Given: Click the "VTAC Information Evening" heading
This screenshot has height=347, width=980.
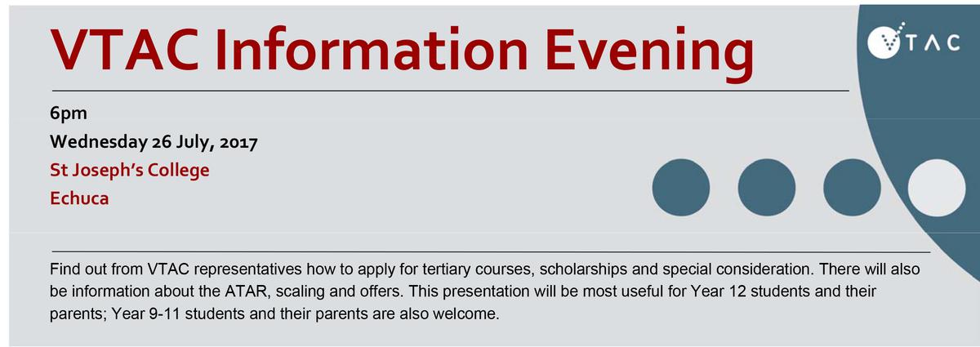Looking at the screenshot, I should pos(400,48).
